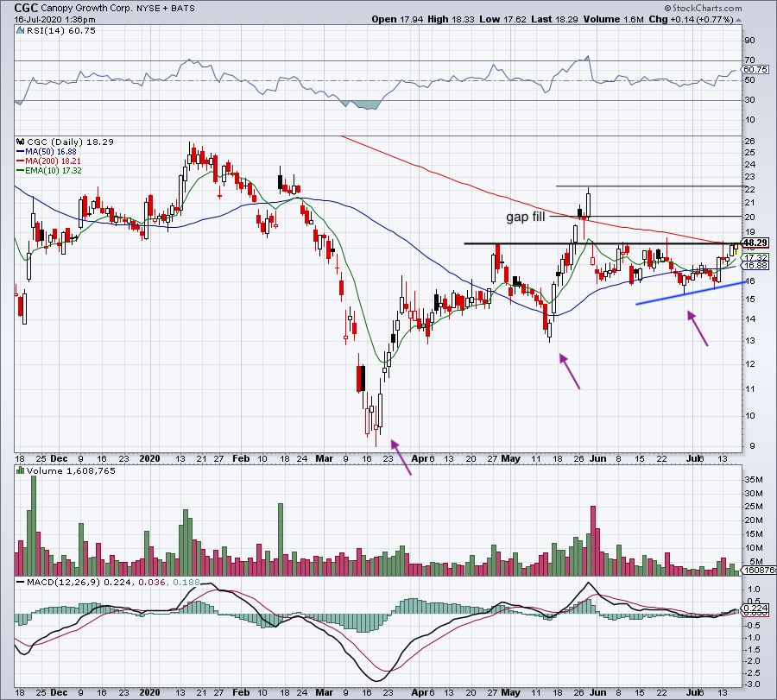777x700 pixels.
Task: Click the CGC (Daily) 18.29 legend text
Action: tap(71, 142)
